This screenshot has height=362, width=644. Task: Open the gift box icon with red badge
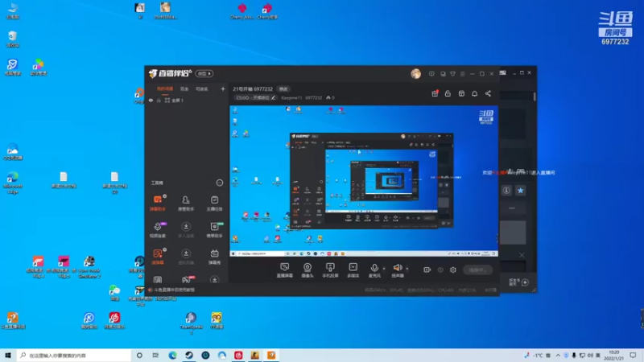pyautogui.click(x=435, y=93)
